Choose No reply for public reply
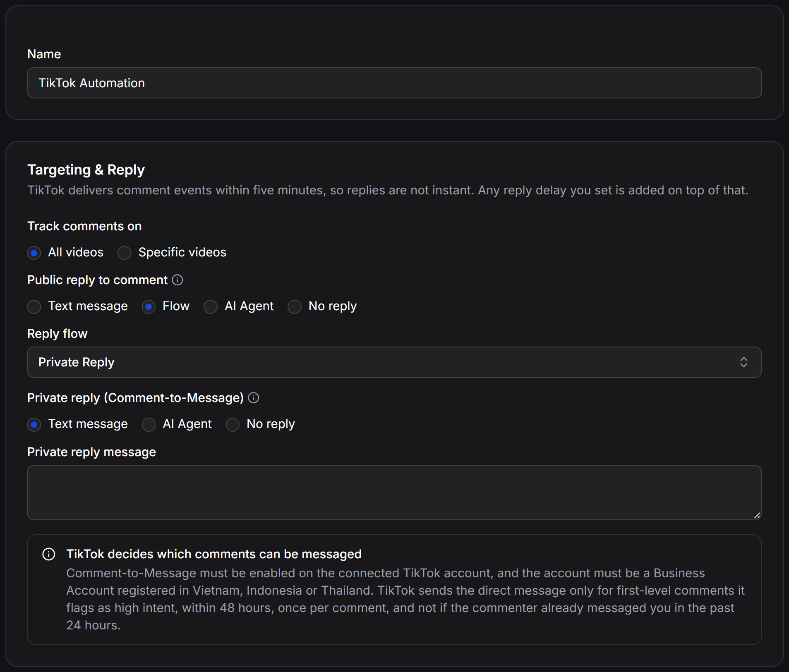 [x=295, y=306]
